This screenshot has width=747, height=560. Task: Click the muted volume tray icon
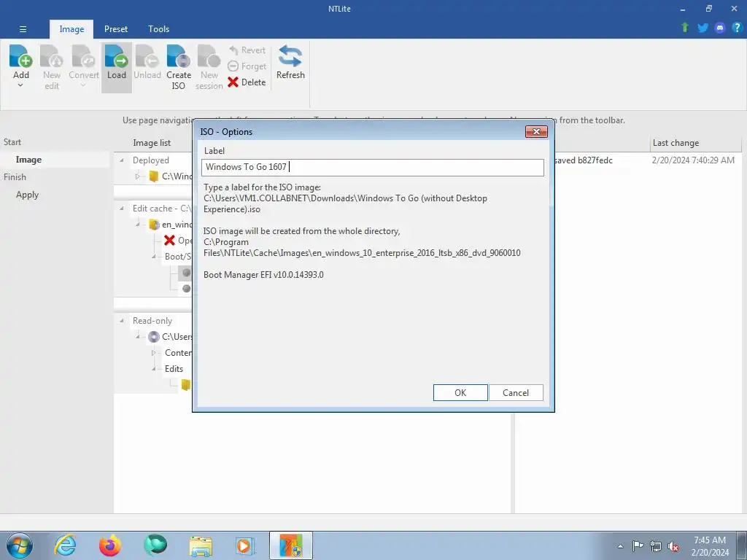tap(673, 546)
